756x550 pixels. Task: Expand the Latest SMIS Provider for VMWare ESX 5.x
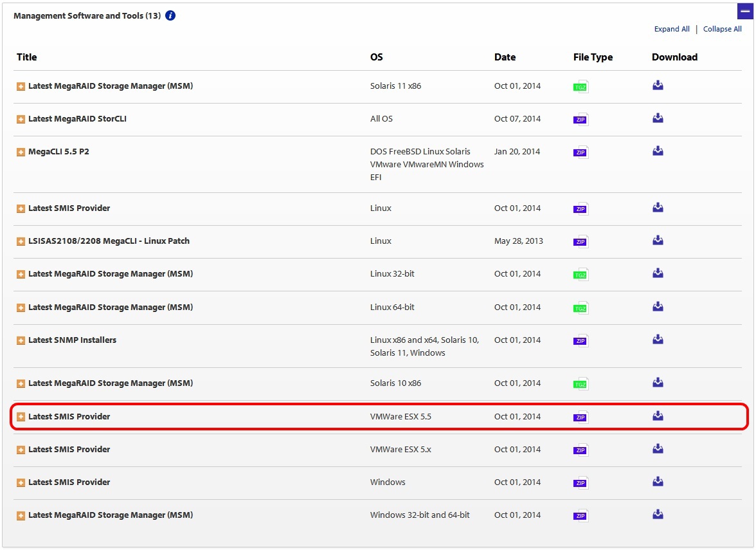click(x=20, y=449)
